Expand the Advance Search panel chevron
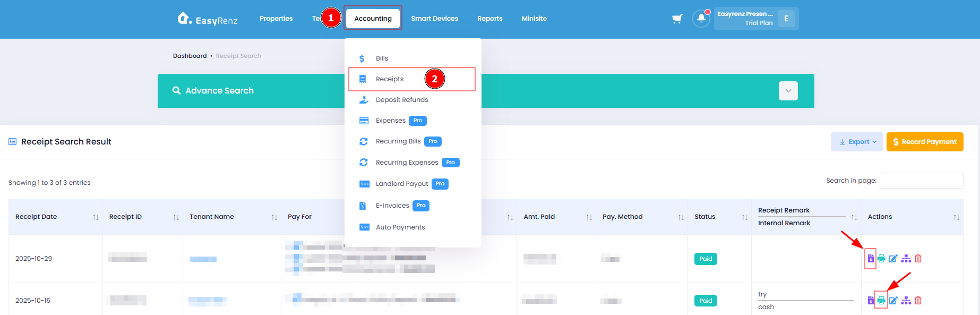Viewport: 980px width, 315px height. point(788,91)
